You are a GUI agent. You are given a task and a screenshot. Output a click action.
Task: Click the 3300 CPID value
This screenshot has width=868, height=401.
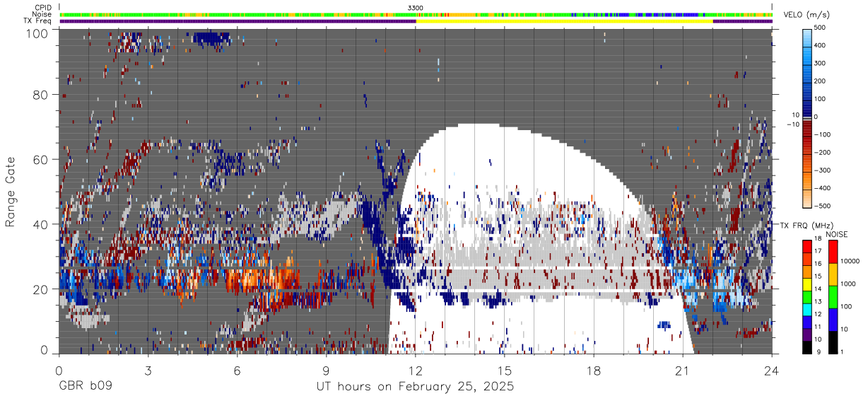coord(416,8)
